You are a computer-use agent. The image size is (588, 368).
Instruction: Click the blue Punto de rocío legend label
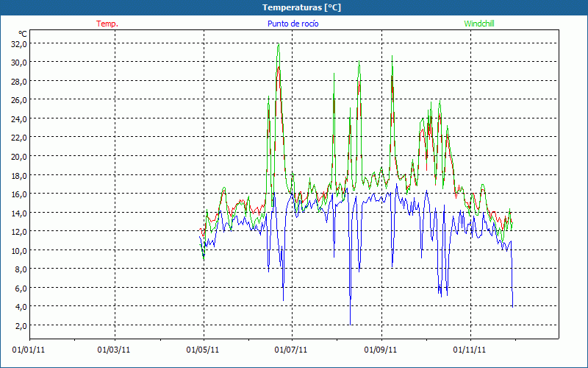click(x=293, y=24)
